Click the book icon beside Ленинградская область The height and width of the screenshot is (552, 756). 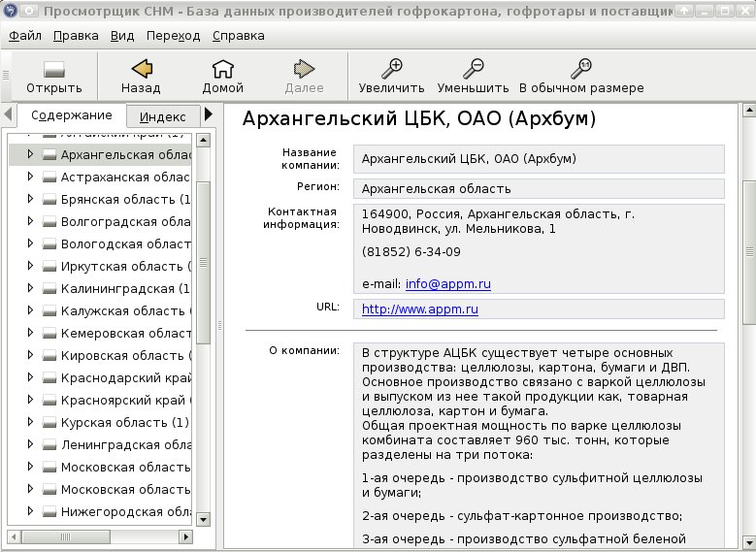point(49,444)
